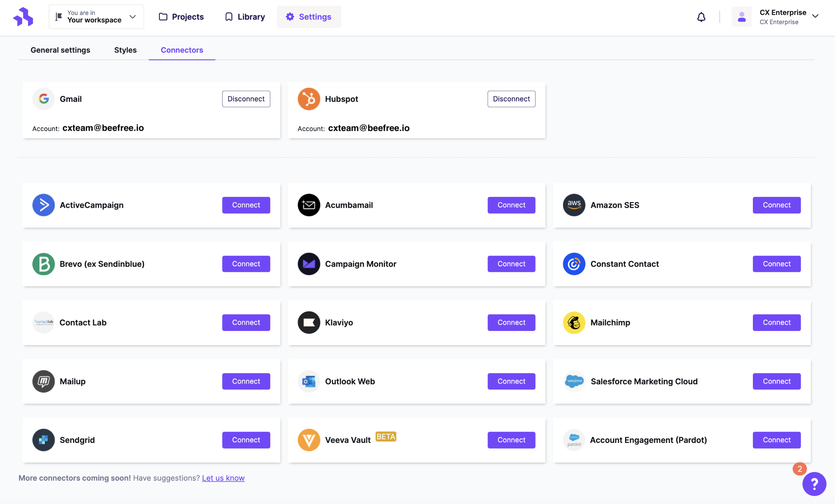
Task: Expand the Your workspace dropdown chevron
Action: coord(133,16)
